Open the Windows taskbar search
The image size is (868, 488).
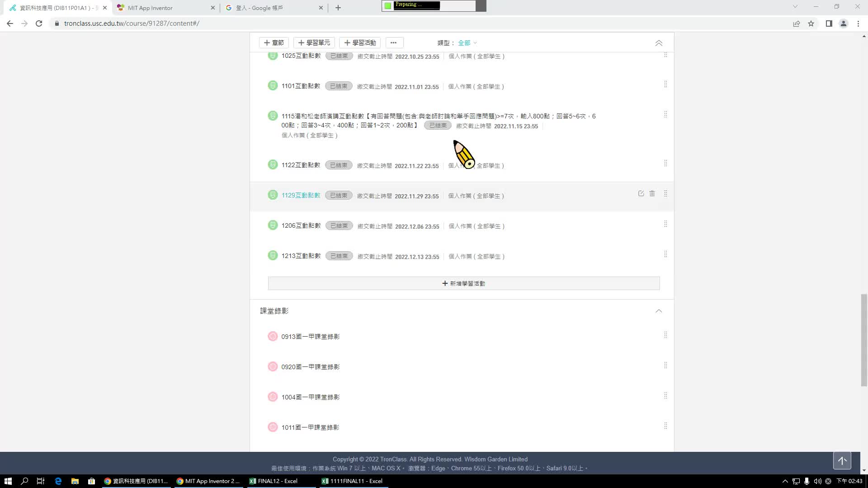coord(24,481)
